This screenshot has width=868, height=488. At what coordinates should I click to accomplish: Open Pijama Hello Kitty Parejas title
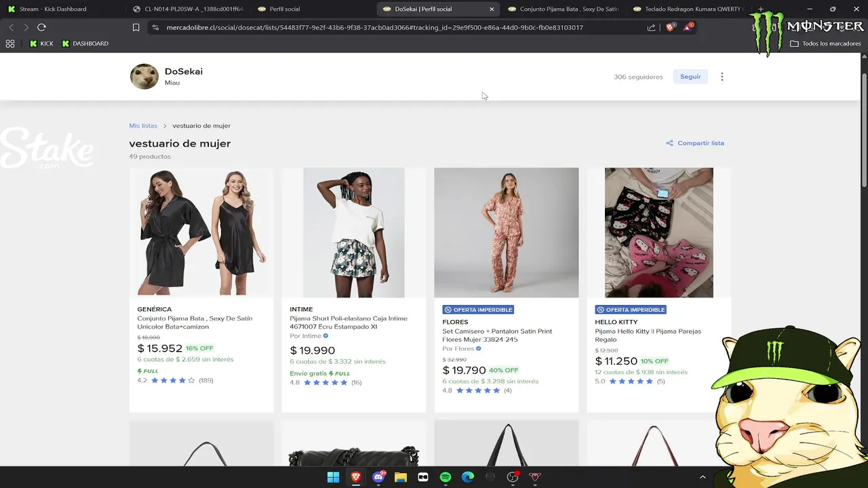[x=648, y=335]
